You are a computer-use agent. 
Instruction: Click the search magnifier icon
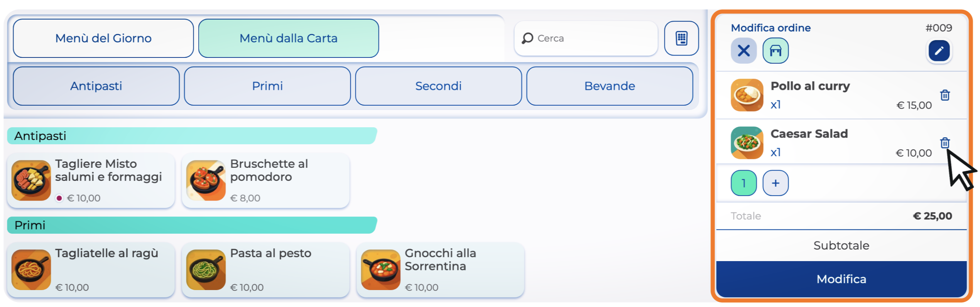point(527,38)
